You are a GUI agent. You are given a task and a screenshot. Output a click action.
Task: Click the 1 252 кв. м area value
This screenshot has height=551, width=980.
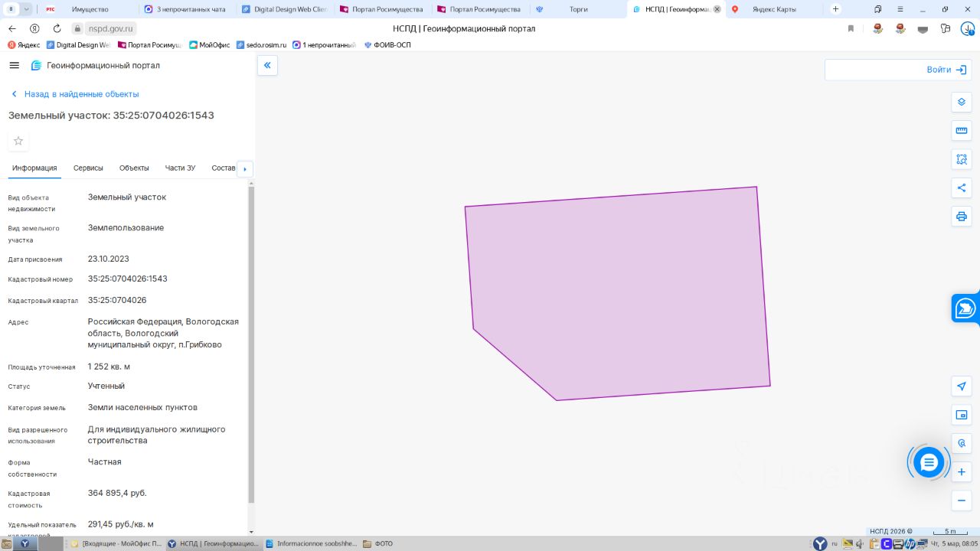pyautogui.click(x=109, y=366)
